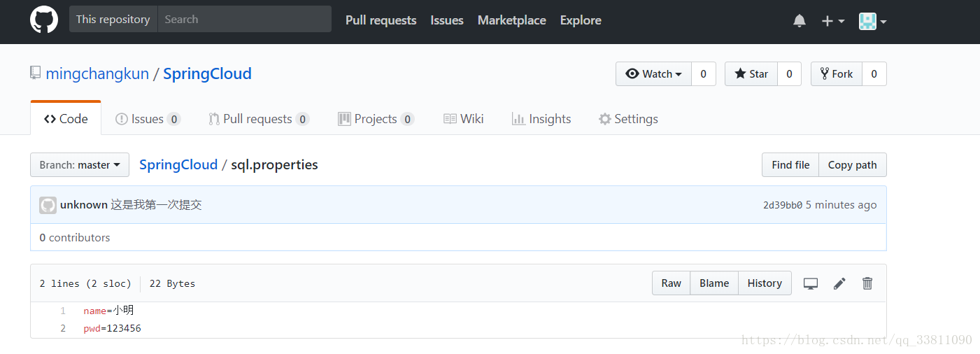Open user avatar profile menu

tap(872, 21)
